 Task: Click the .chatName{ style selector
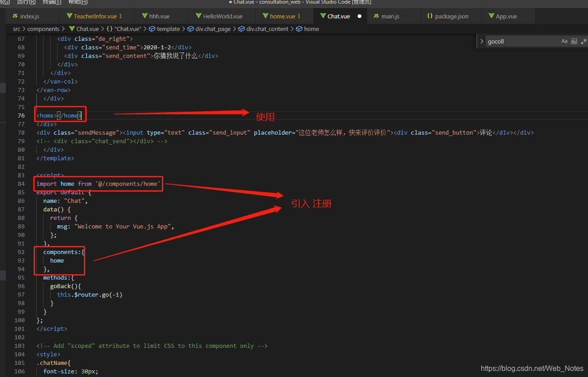[x=54, y=363]
